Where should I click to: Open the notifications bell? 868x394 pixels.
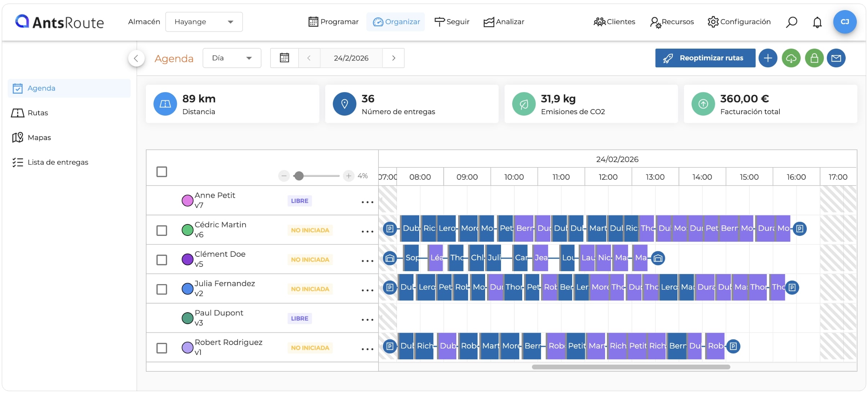coord(817,22)
